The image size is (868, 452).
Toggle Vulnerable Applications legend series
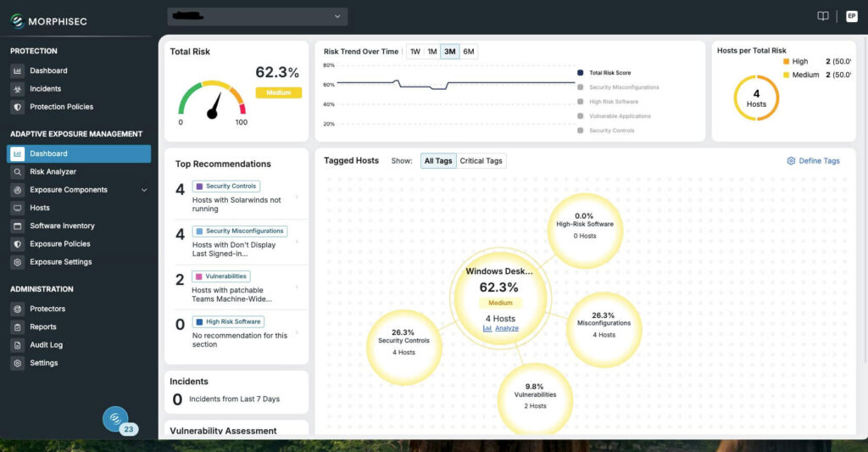coord(614,116)
